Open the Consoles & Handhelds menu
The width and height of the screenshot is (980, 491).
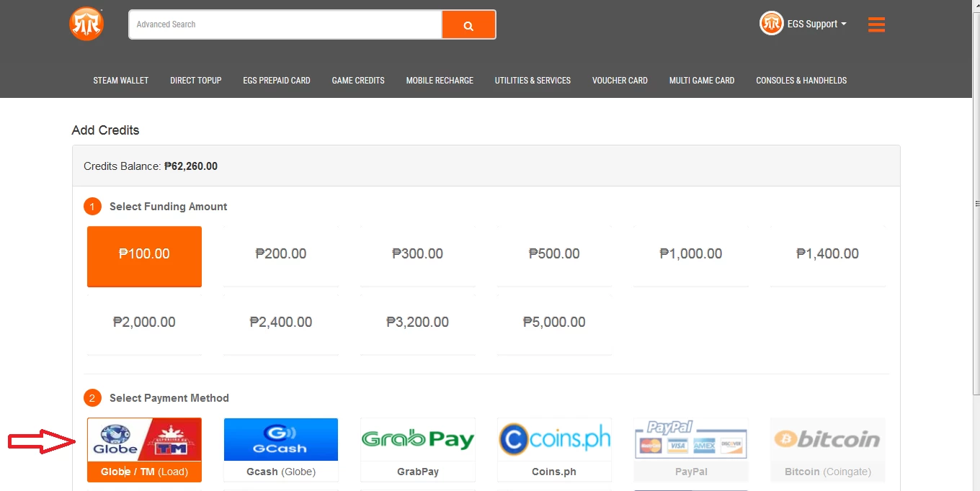point(801,81)
